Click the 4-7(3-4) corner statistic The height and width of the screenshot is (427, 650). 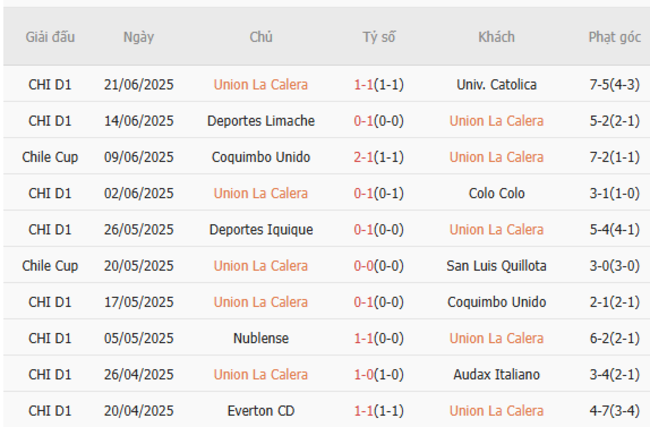(x=614, y=410)
